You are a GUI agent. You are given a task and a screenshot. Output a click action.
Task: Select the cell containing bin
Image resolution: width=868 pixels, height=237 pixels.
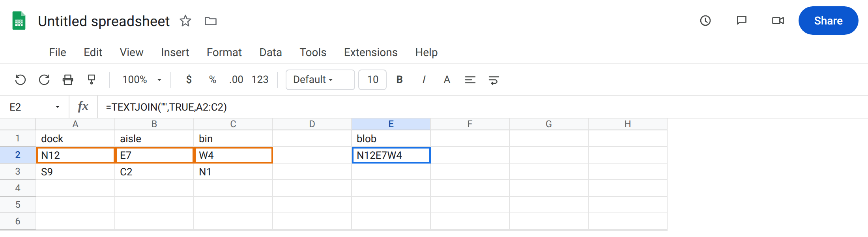point(233,139)
